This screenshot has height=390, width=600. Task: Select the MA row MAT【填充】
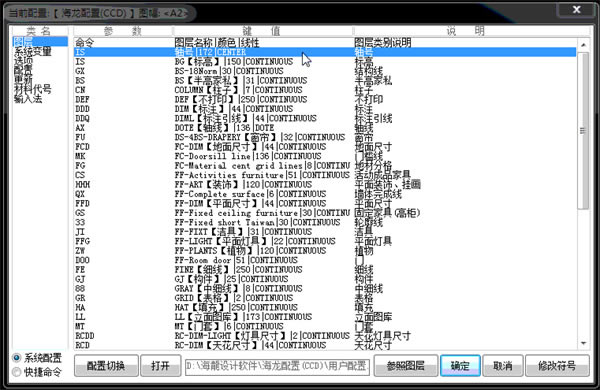tap(325, 307)
